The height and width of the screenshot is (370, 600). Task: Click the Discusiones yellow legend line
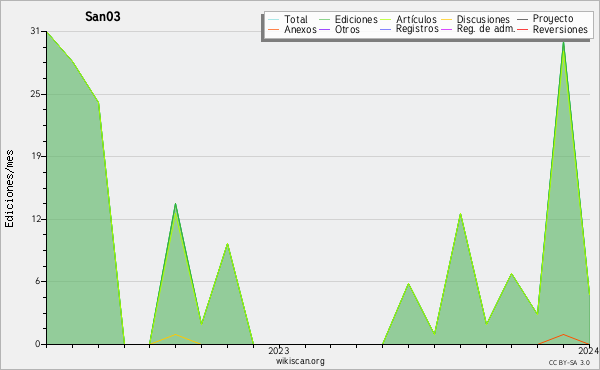coord(447,19)
